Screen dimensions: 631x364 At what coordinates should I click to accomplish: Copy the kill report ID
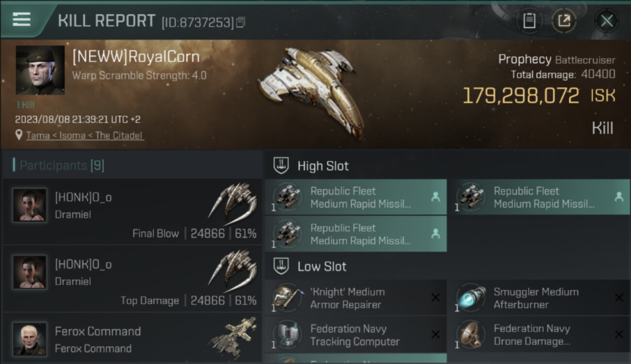click(241, 22)
